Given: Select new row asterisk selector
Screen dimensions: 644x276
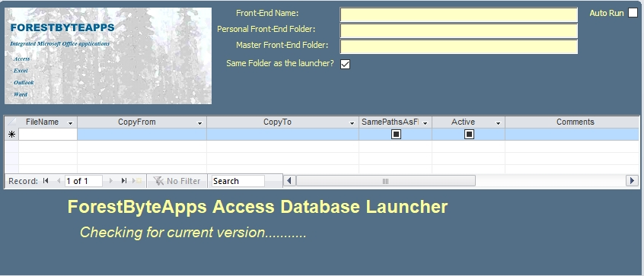Looking at the screenshot, I should [x=12, y=135].
